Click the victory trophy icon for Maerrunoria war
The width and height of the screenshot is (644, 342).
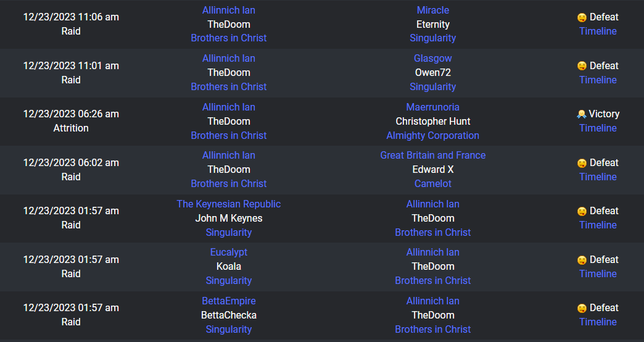click(x=582, y=114)
